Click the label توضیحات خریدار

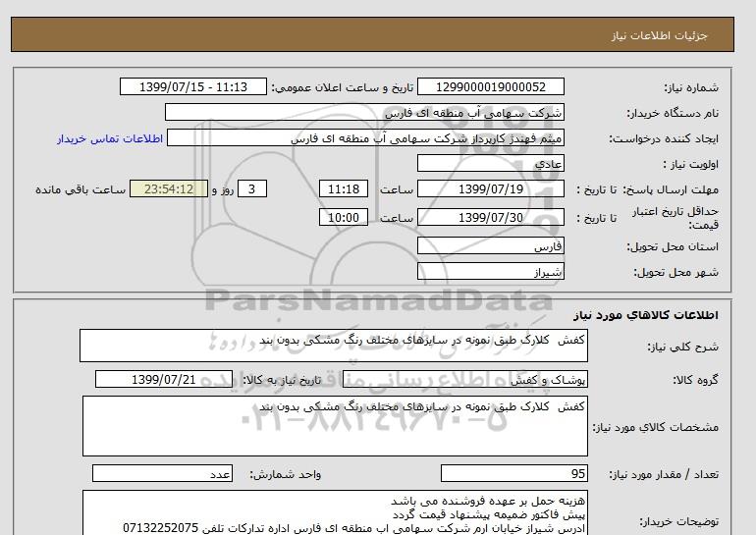[678, 521]
